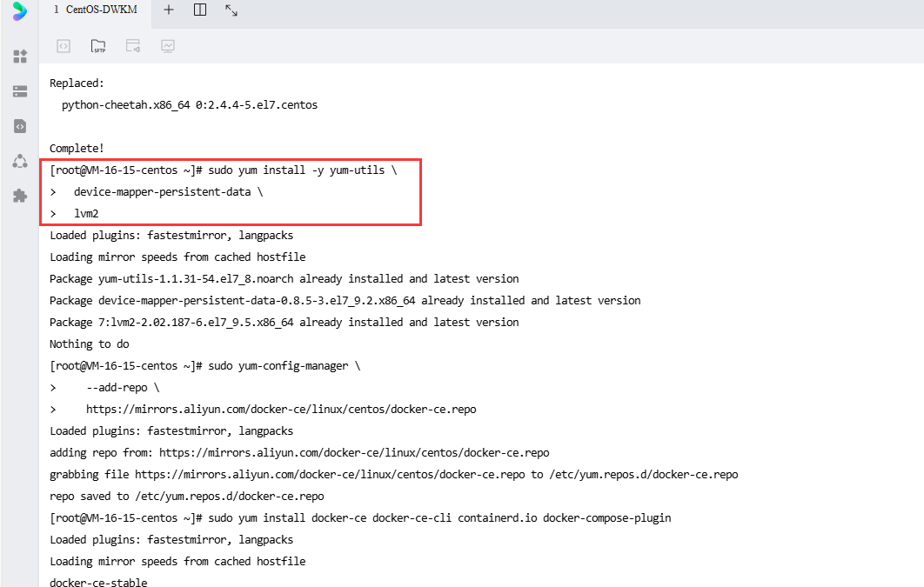
Task: Click the 'grabbing file https://mirrors.aliyun.com' line
Action: tap(393, 475)
